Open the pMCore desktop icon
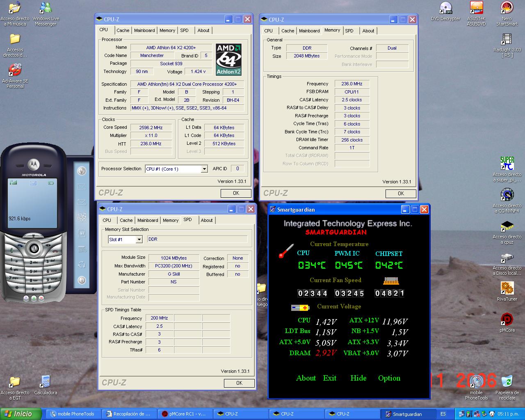The width and height of the screenshot is (525, 420). [x=507, y=320]
